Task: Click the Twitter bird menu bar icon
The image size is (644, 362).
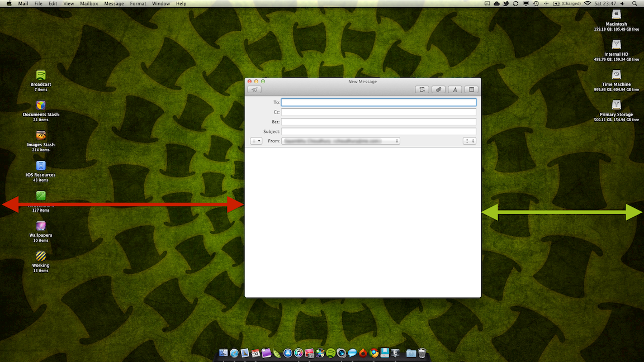Action: pos(506,4)
